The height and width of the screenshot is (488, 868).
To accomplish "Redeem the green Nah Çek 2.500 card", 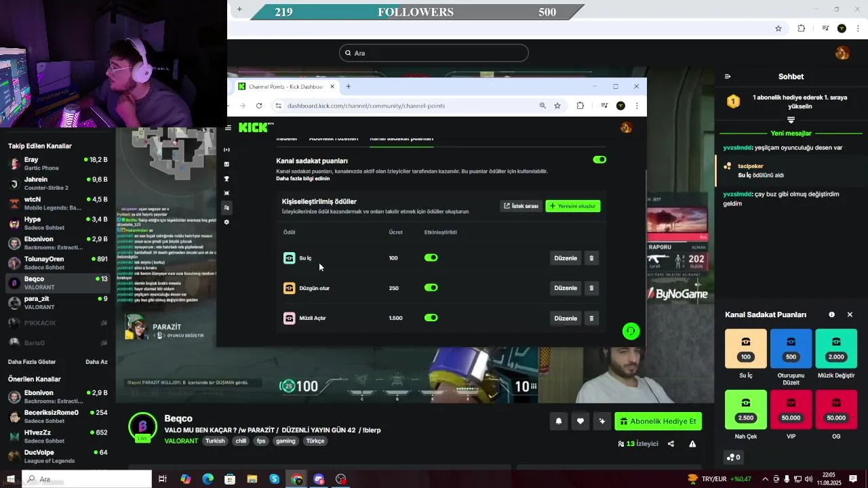I will click(x=746, y=409).
